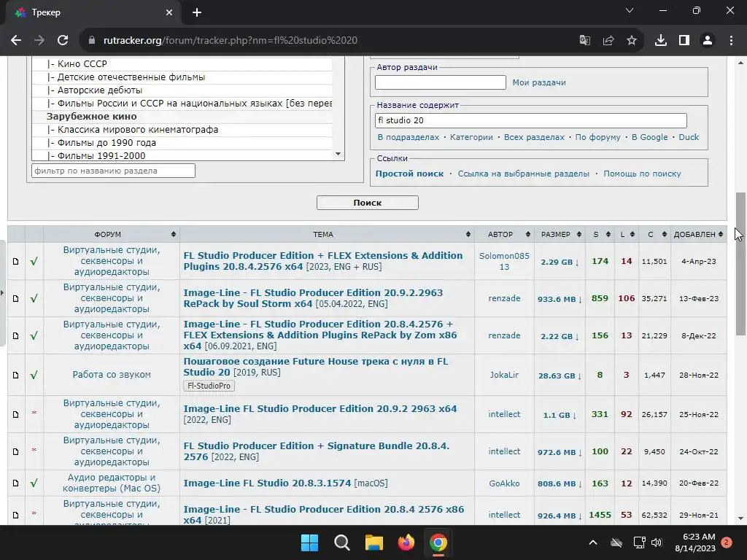This screenshot has height=560, width=747.
Task: Click the Категории search link
Action: click(471, 137)
